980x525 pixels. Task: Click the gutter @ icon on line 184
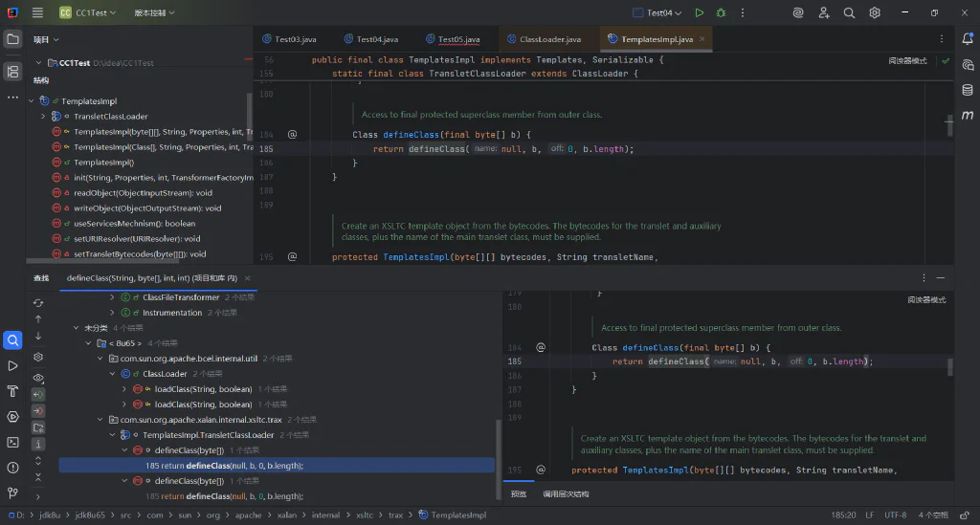pyautogui.click(x=293, y=134)
